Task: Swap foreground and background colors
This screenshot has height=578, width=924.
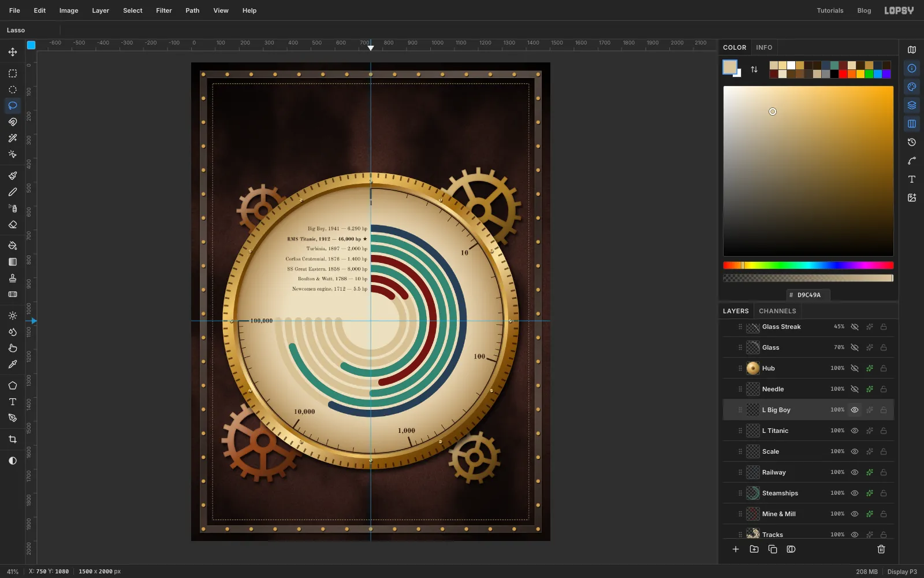Action: 754,69
